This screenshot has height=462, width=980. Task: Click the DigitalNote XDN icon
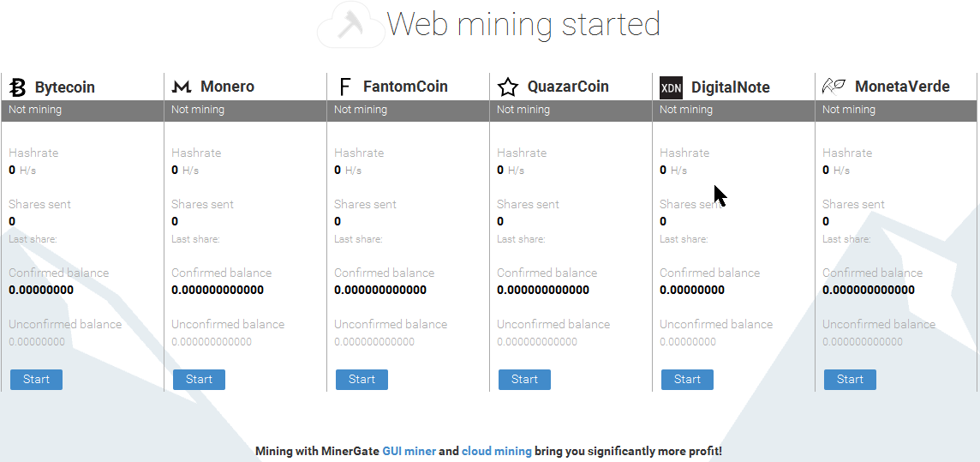(672, 87)
